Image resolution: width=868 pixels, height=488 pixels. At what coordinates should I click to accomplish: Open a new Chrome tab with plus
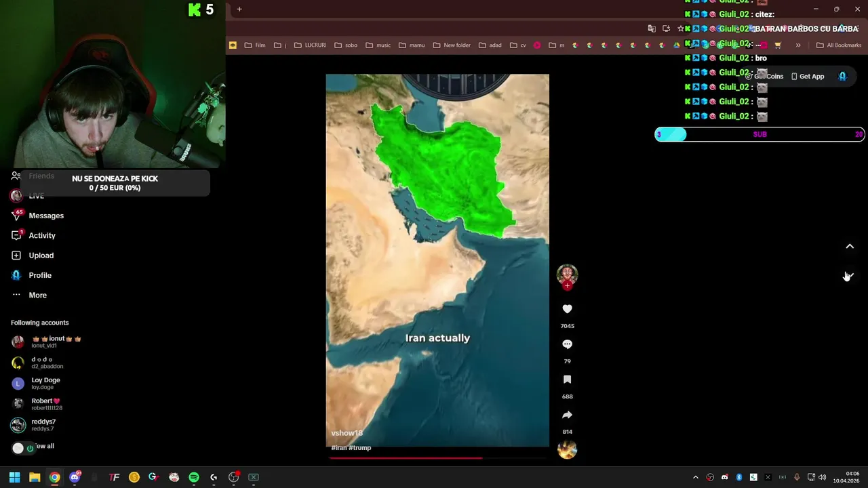[239, 9]
